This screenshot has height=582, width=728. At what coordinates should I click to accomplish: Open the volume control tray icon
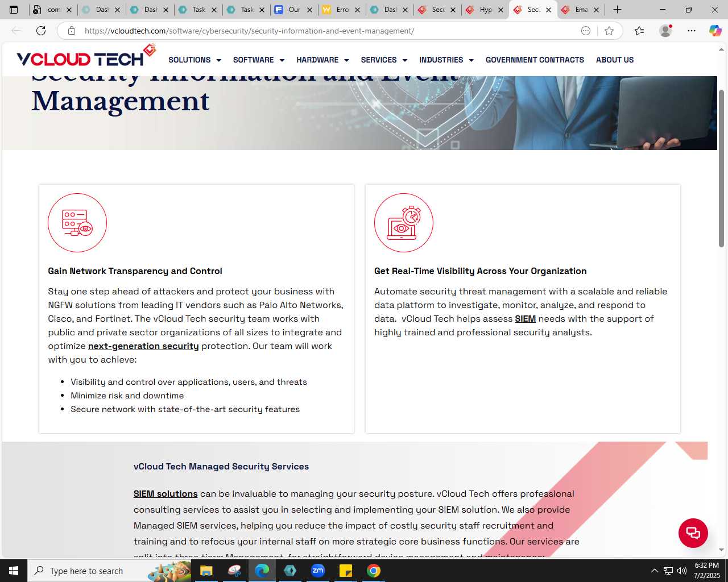click(x=682, y=571)
